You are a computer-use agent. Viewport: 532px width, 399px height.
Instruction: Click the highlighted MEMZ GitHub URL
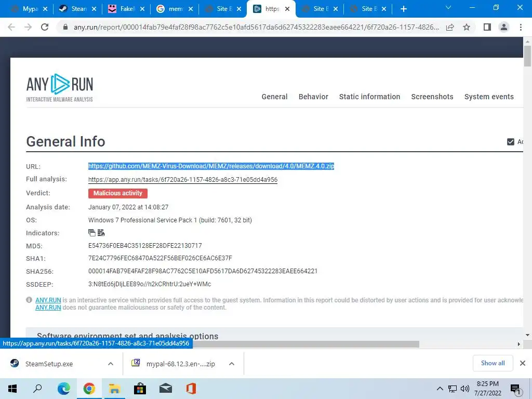[211, 166]
